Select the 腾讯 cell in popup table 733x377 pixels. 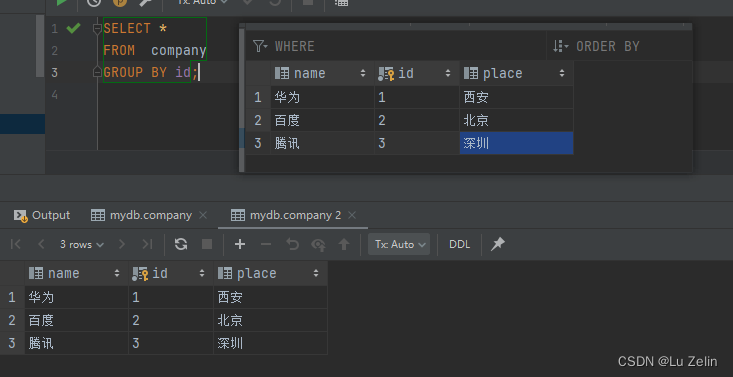[323, 143]
